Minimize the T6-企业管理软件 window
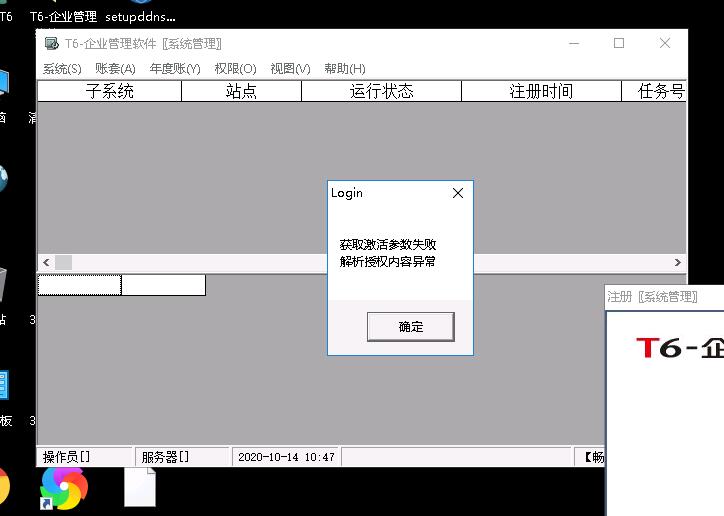The image size is (724, 516). coord(574,43)
